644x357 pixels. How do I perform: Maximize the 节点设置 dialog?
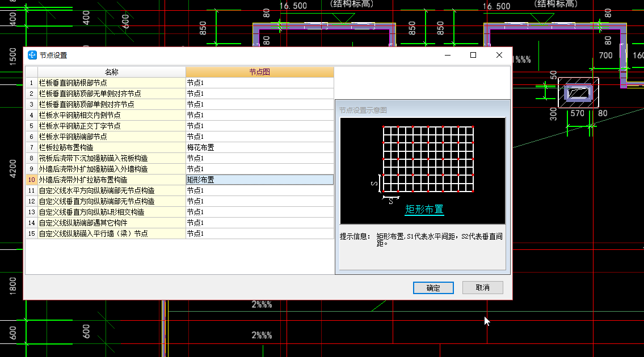click(x=473, y=55)
